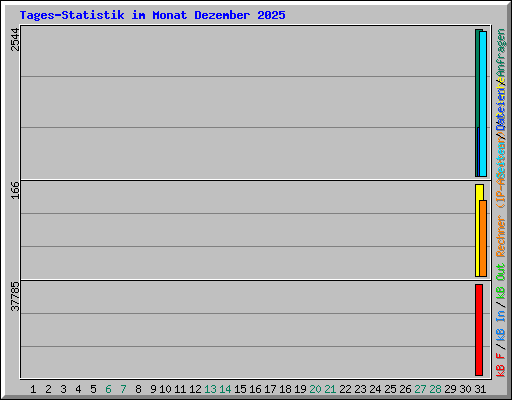Click day label 2 on x-axis
This screenshot has height=400, width=512.
tap(48, 389)
